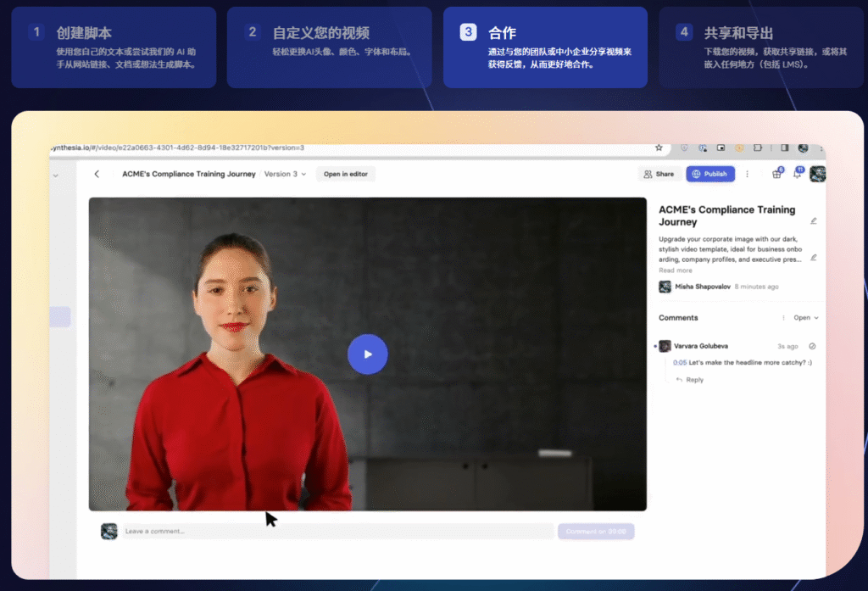This screenshot has width=868, height=591.
Task: Edit the video title with the pencil icon
Action: pyautogui.click(x=813, y=220)
